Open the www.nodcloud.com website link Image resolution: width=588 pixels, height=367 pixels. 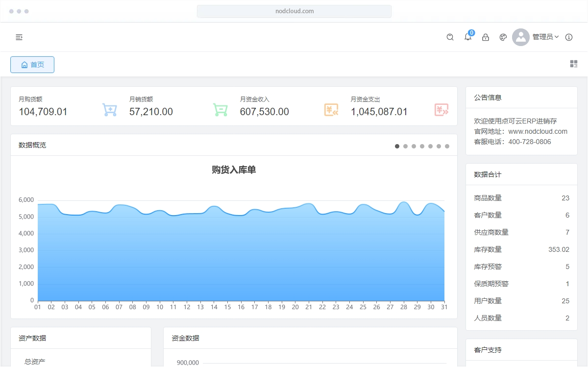[x=538, y=131]
